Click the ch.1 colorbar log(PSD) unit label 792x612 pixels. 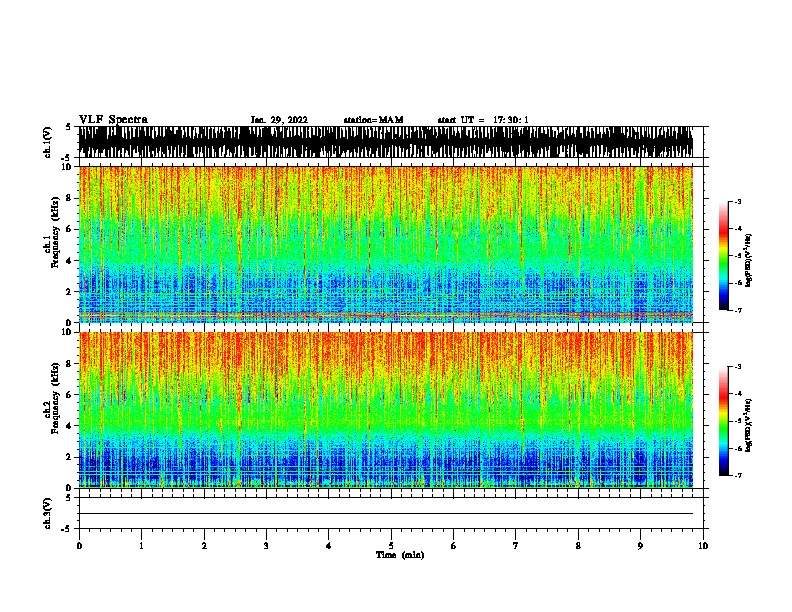click(749, 261)
